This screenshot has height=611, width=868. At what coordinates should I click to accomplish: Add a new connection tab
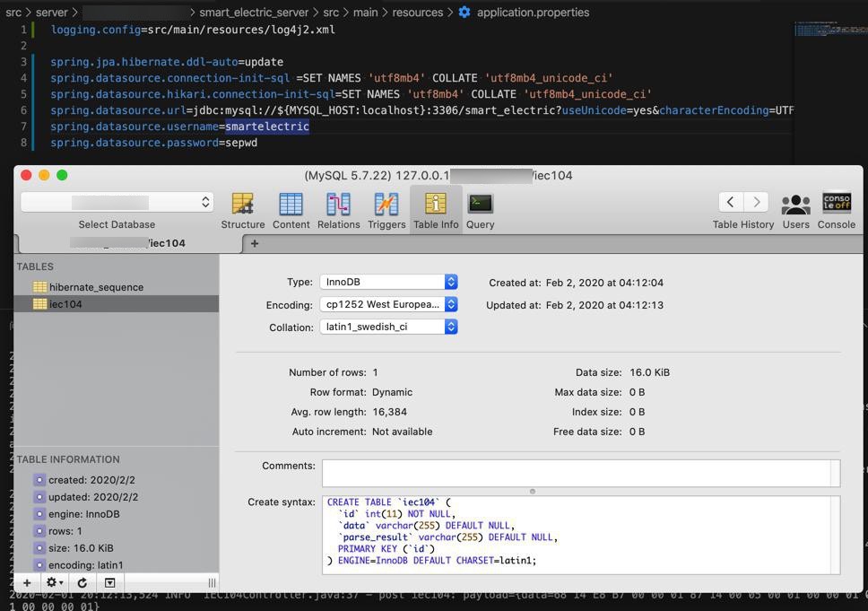(x=255, y=243)
